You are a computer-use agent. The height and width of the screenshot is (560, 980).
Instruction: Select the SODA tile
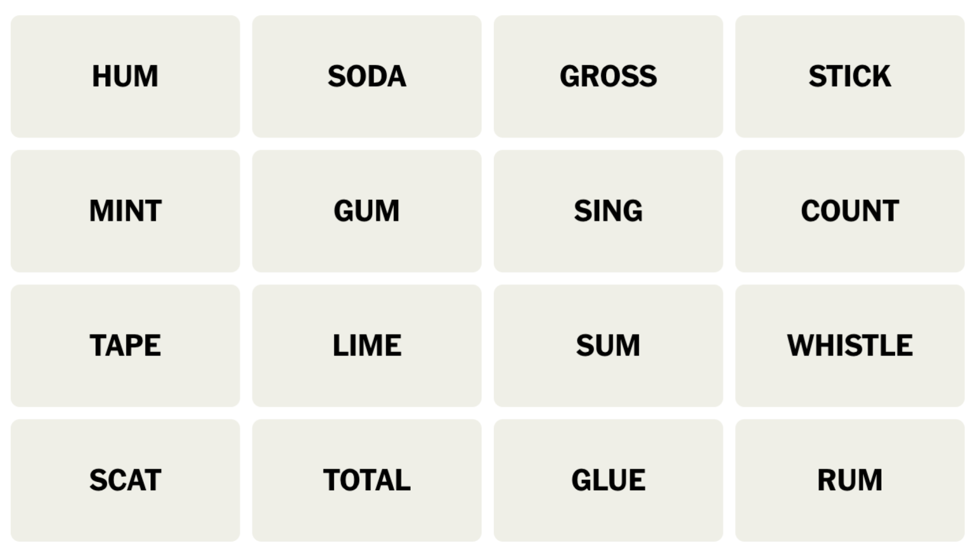(x=367, y=76)
